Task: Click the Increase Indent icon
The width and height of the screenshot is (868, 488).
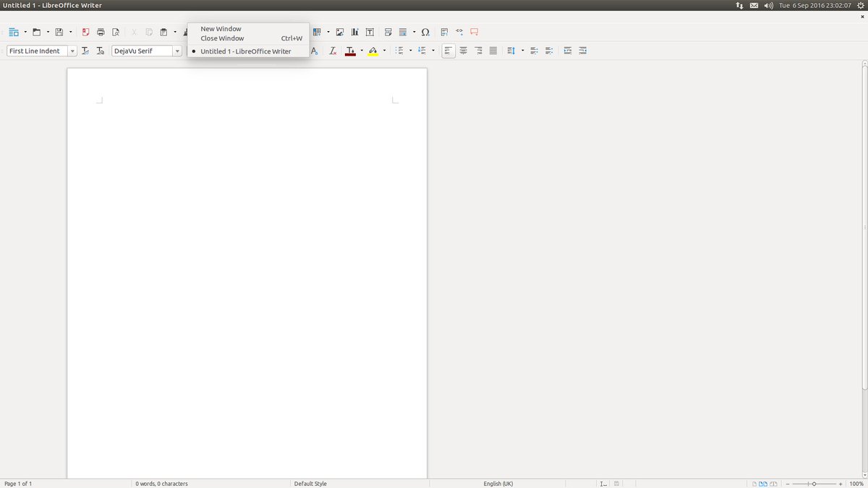Action: point(568,51)
